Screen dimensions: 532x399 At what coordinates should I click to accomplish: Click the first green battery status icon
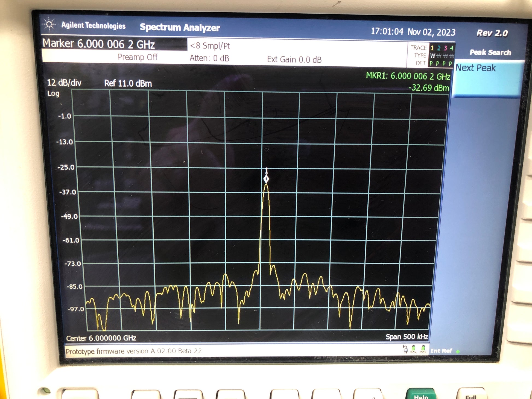413,349
